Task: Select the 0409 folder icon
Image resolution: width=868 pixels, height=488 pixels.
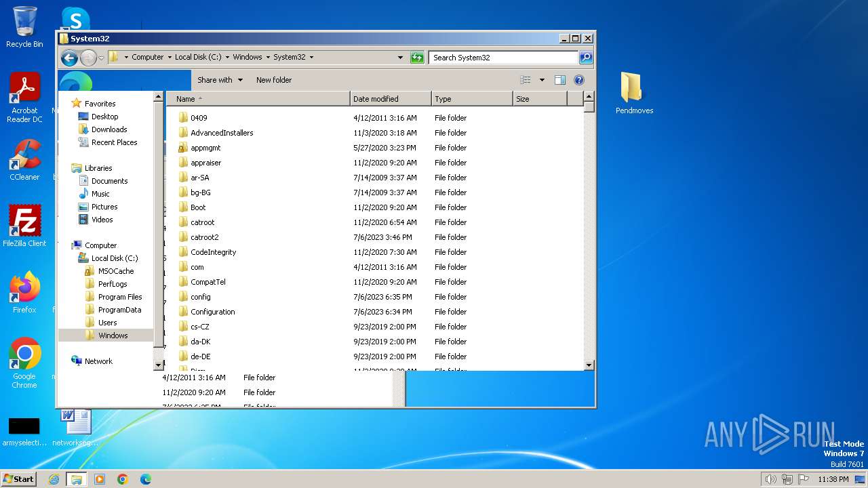Action: pos(183,118)
